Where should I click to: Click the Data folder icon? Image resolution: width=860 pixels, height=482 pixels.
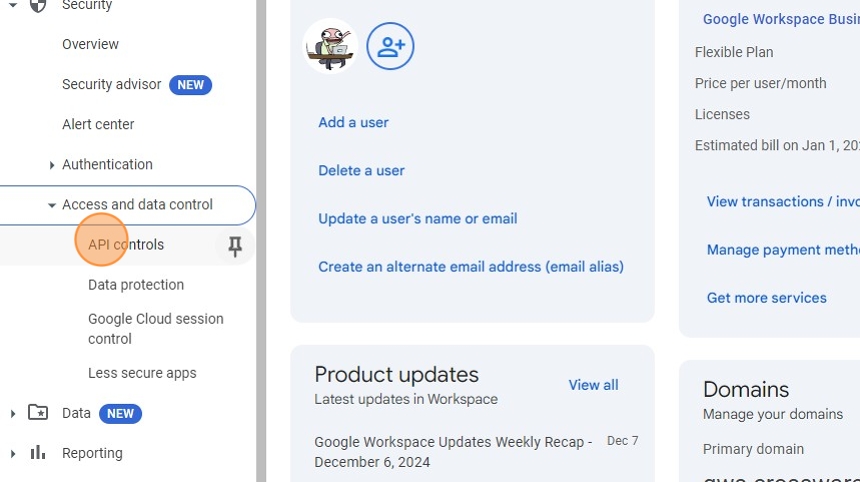point(38,412)
